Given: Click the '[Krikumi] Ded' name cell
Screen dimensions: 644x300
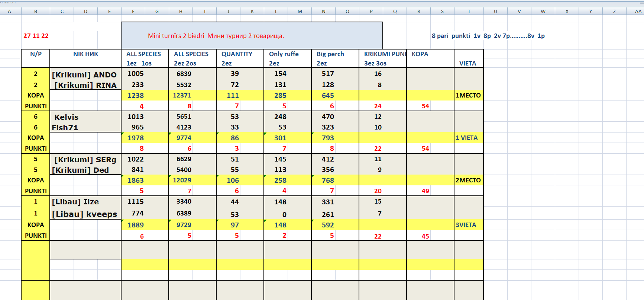Looking at the screenshot, I should (85, 170).
